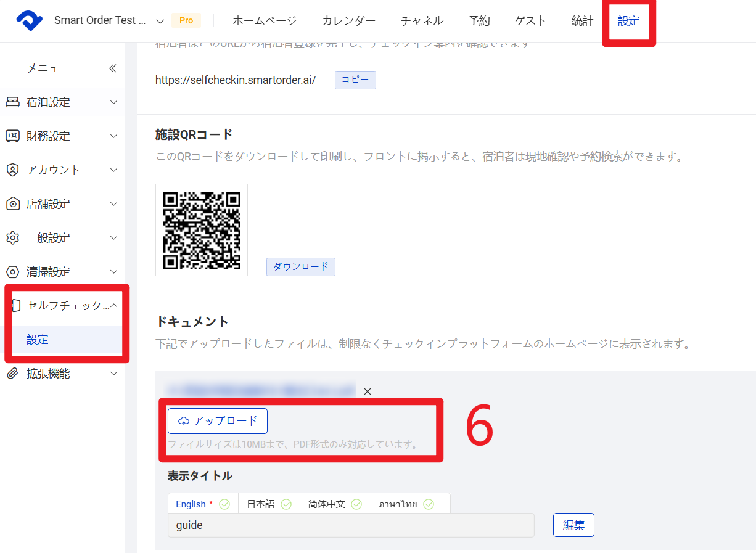Click the paperclip icon for 拡張機能

[12, 374]
